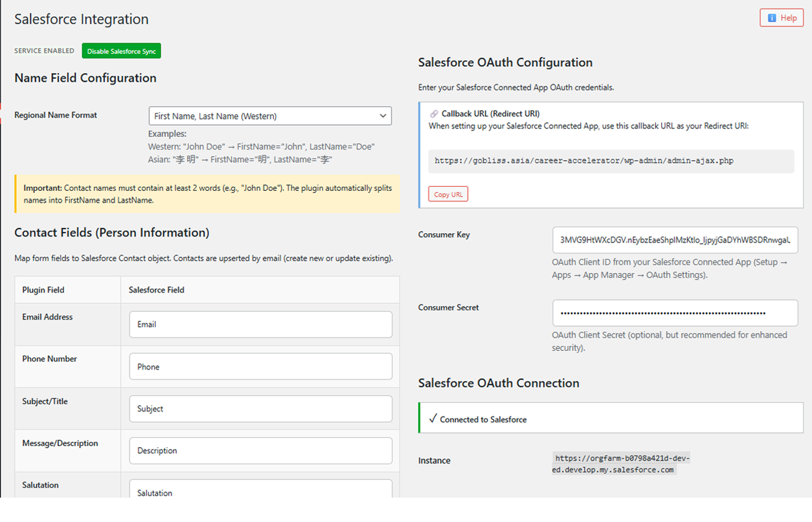Click the Help button
812x522 pixels.
click(x=781, y=17)
